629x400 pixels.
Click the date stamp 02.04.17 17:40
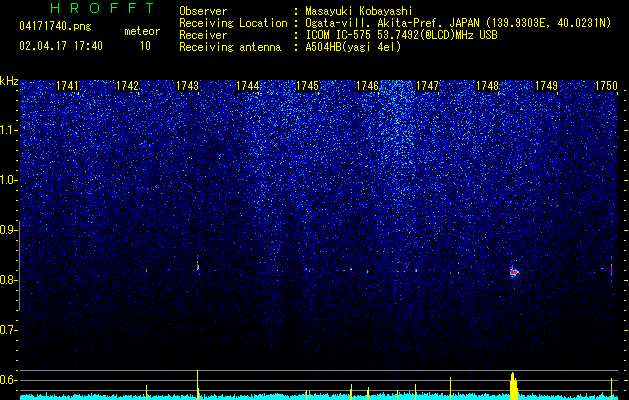(x=61, y=46)
